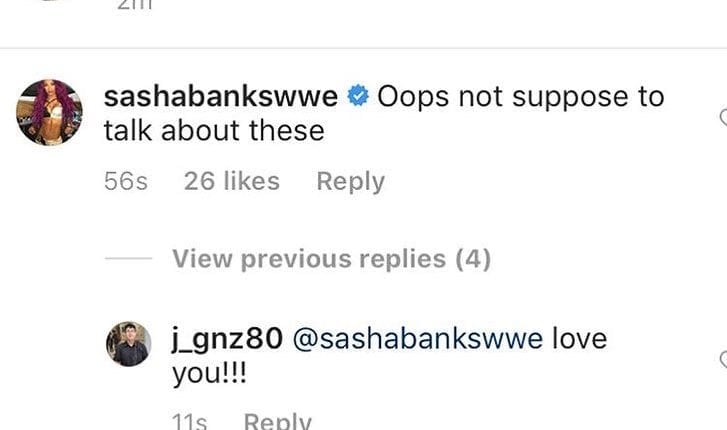This screenshot has height=430, width=727.
Task: Select the '56s' timestamp
Action: click(126, 181)
